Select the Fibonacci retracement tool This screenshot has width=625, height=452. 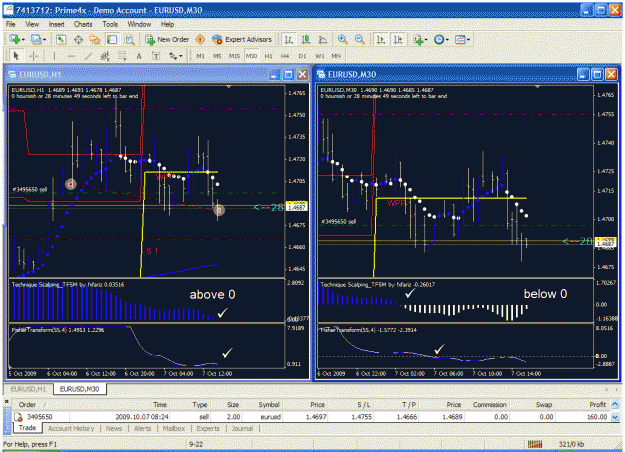pos(122,56)
